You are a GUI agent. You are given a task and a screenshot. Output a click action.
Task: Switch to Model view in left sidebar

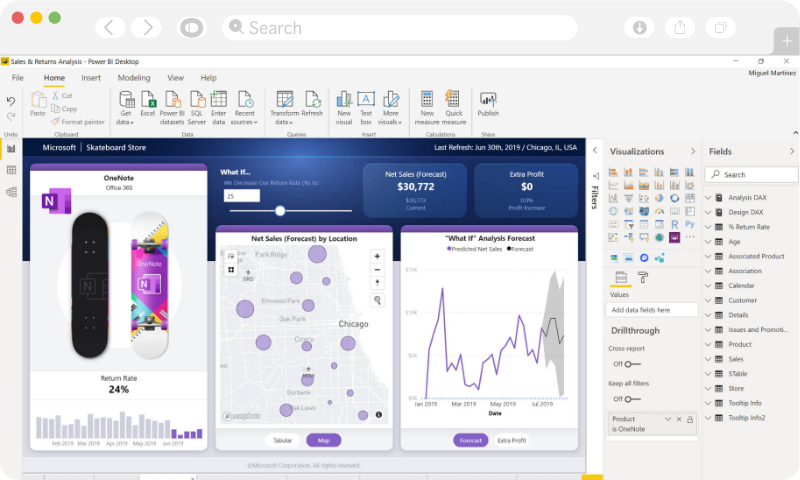point(11,192)
